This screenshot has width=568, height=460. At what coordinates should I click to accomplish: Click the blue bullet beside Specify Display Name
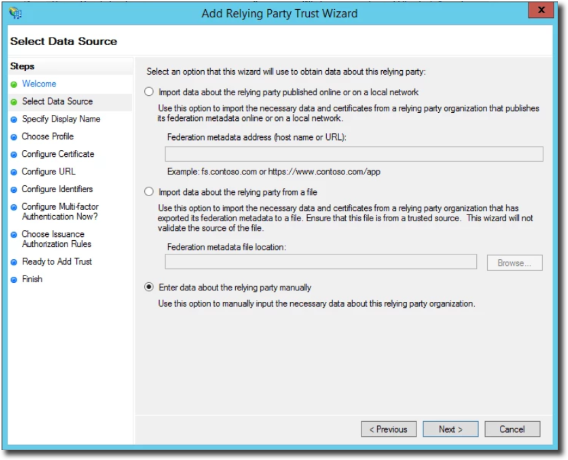(14, 120)
